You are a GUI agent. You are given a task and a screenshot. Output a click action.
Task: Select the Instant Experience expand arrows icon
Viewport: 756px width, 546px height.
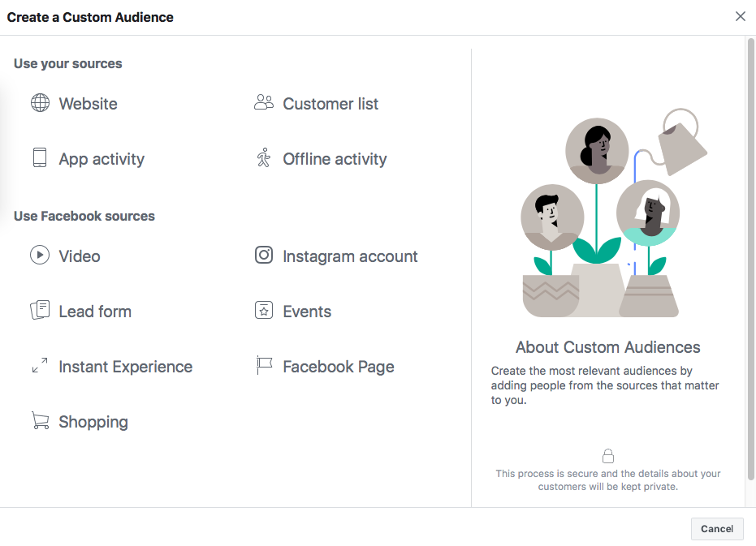point(40,365)
